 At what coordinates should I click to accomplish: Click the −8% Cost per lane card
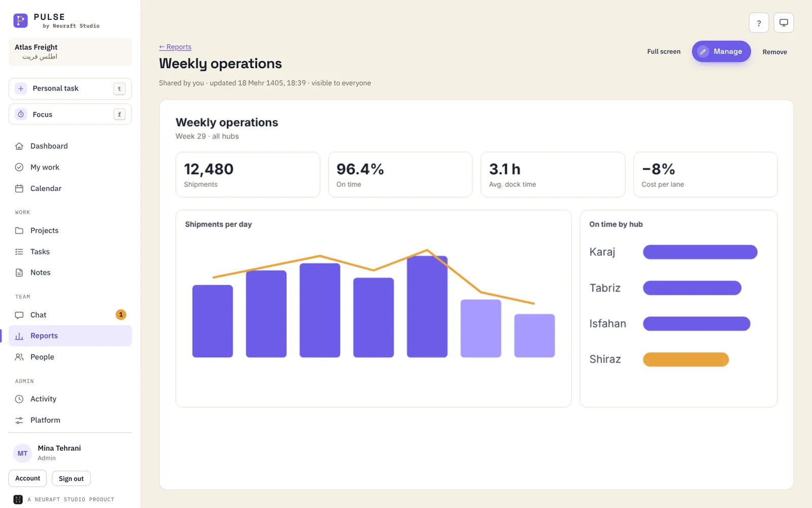(705, 175)
